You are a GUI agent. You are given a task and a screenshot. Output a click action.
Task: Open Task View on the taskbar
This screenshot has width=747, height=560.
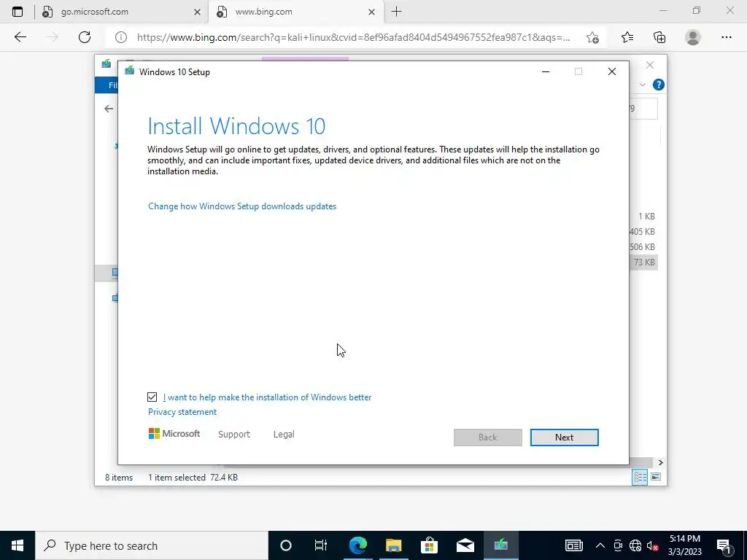point(321,545)
